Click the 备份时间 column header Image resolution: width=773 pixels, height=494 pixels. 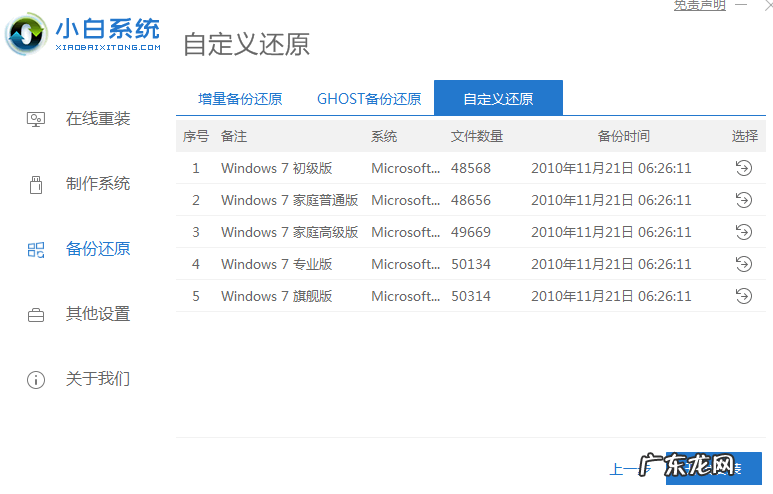(624, 136)
